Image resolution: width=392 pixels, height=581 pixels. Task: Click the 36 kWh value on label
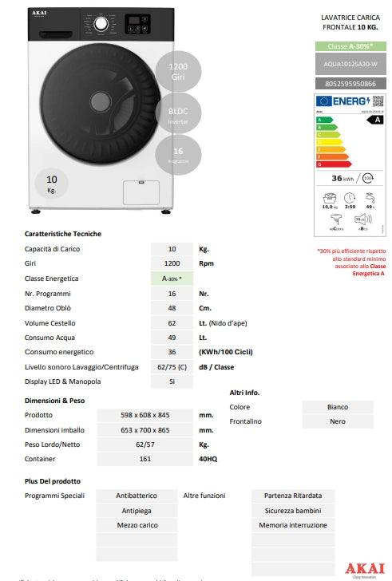[343, 179]
